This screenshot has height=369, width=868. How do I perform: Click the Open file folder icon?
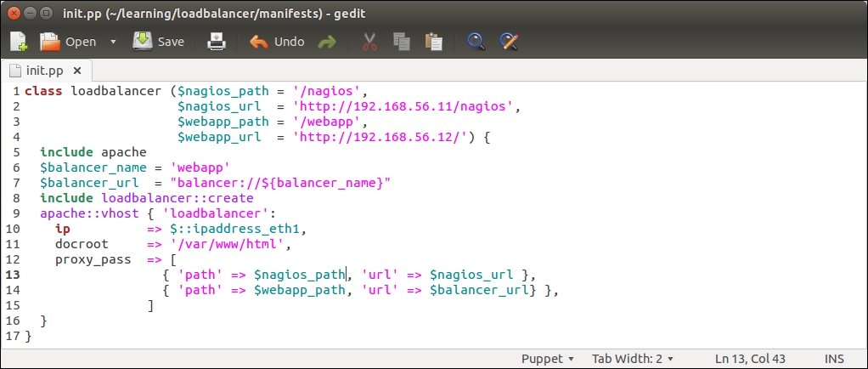click(51, 42)
